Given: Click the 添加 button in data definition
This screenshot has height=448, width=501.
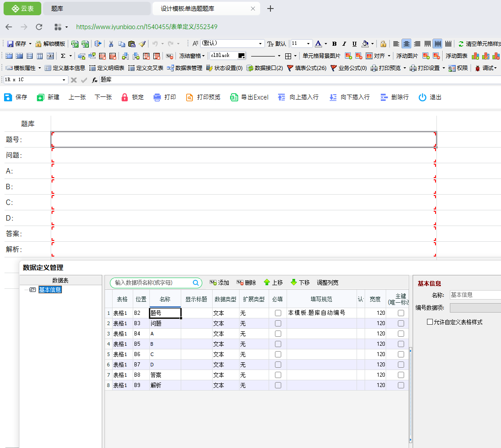Looking at the screenshot, I should coord(219,283).
